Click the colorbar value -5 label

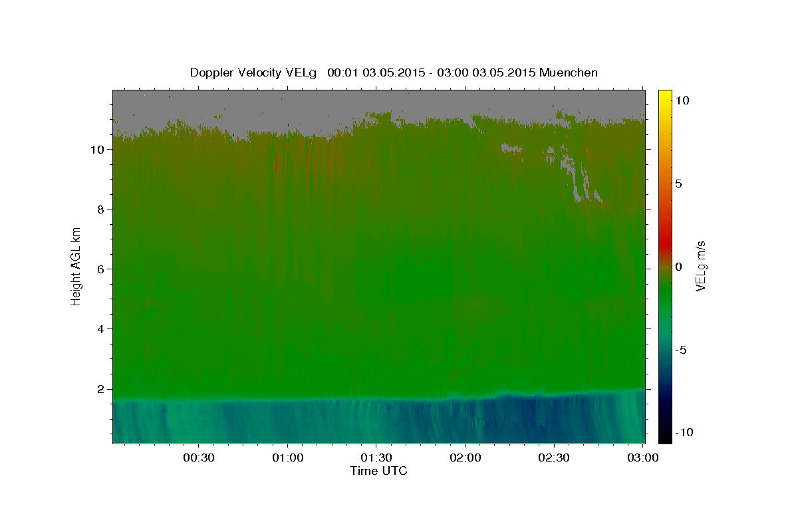pos(680,350)
